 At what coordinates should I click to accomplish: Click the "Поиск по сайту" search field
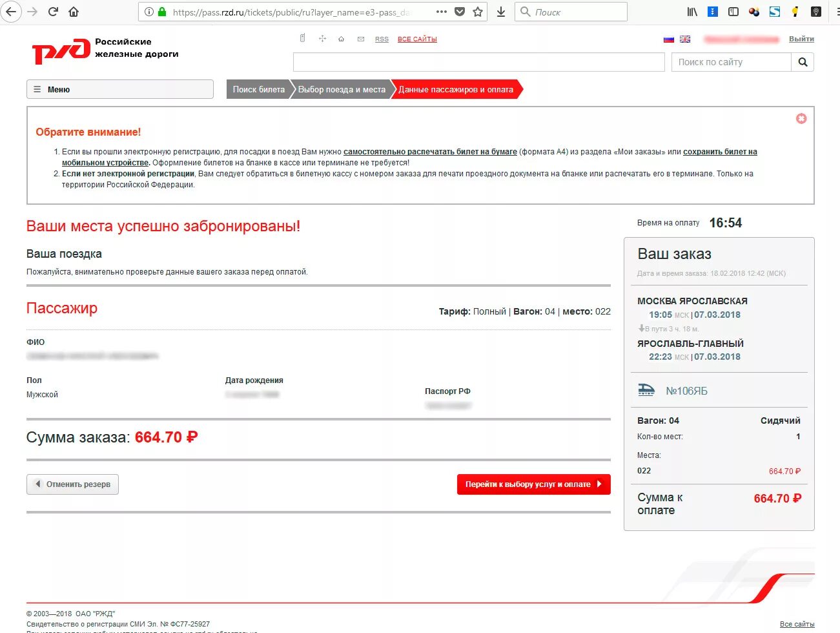coord(731,62)
